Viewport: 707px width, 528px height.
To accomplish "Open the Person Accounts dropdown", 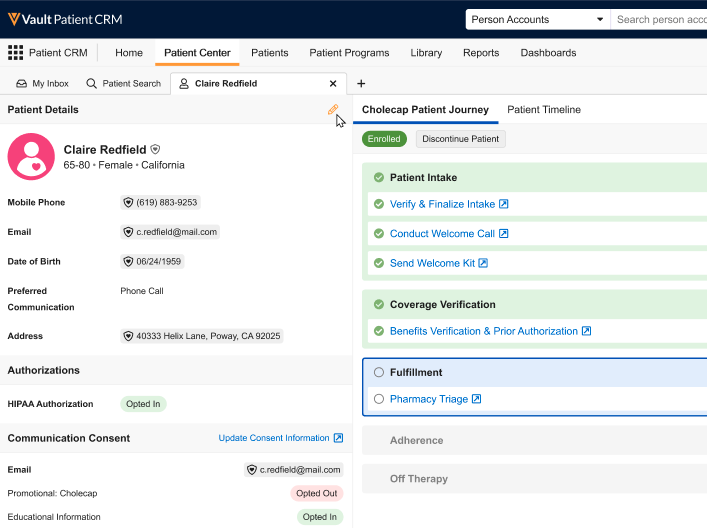I will 538,19.
